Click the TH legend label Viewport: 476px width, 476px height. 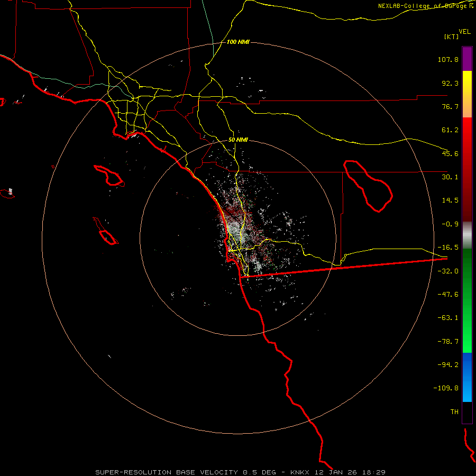(454, 412)
